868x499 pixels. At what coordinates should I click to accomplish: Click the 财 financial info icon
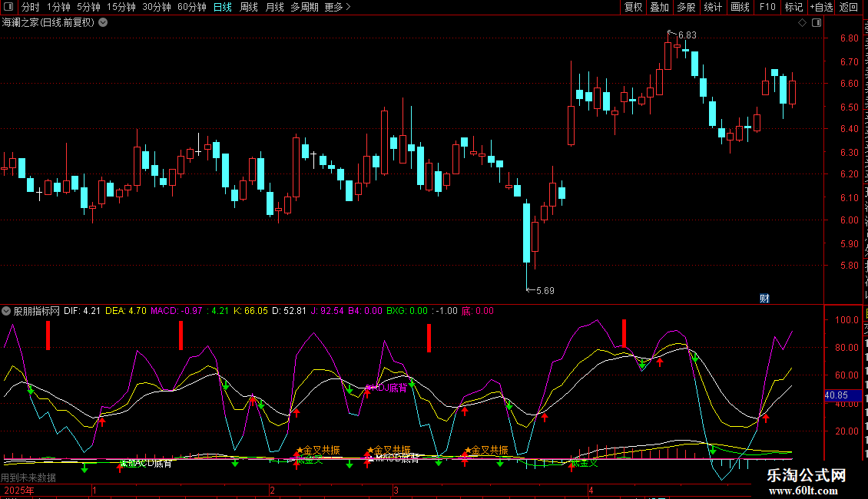(x=764, y=298)
